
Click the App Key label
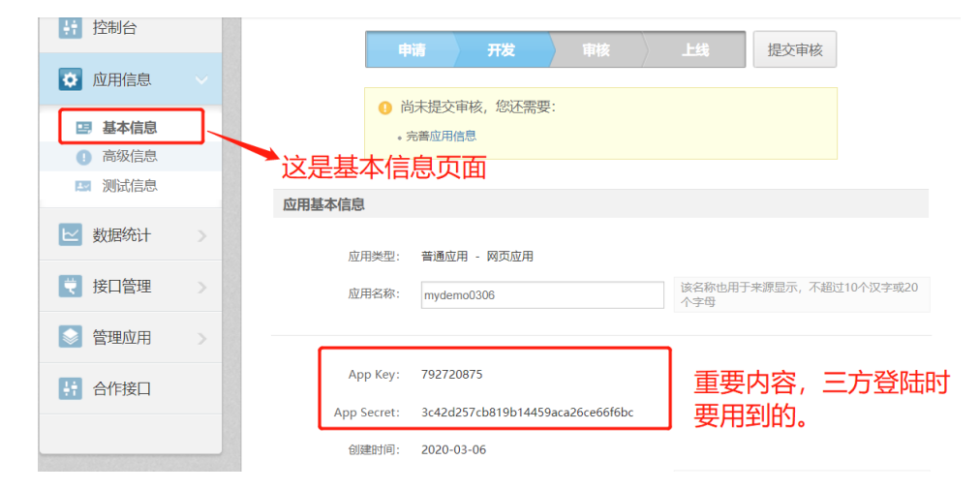tap(374, 375)
